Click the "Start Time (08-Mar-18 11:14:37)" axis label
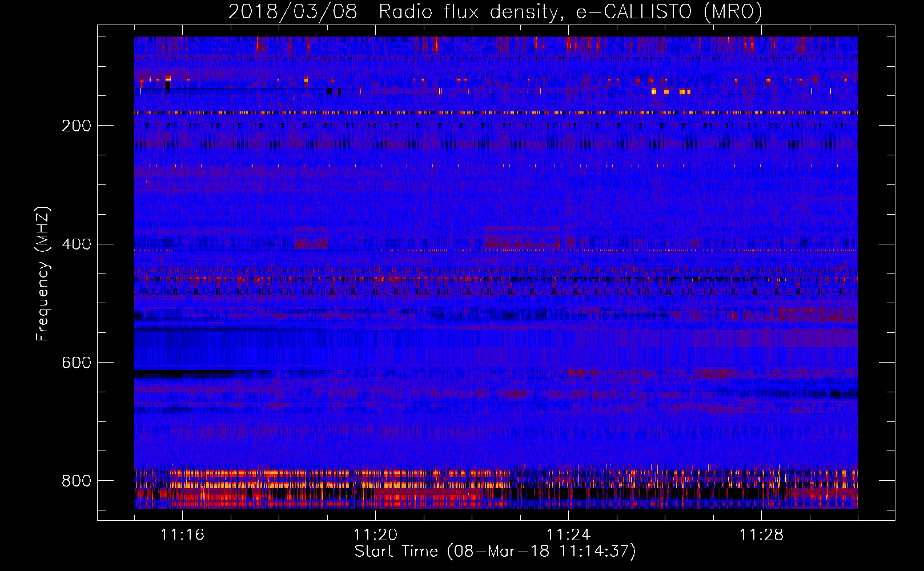The image size is (924, 571). coord(495,552)
